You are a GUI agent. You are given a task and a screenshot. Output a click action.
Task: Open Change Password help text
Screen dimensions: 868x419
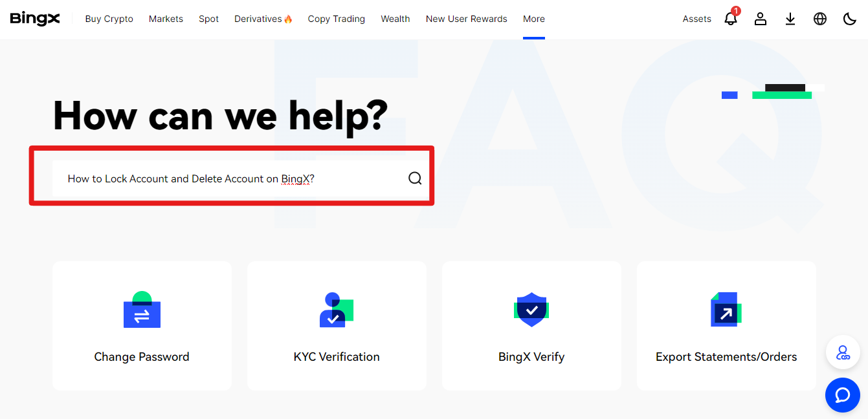[x=142, y=356]
